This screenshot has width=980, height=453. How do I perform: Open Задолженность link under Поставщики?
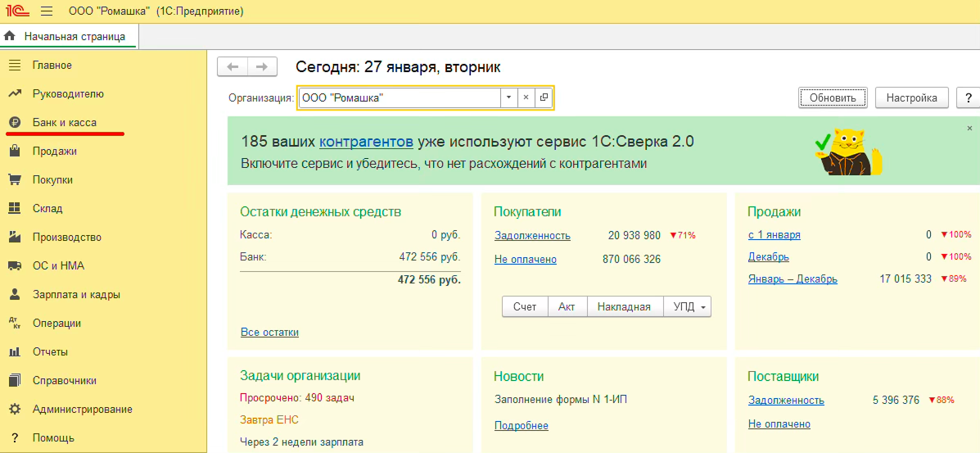[786, 401]
